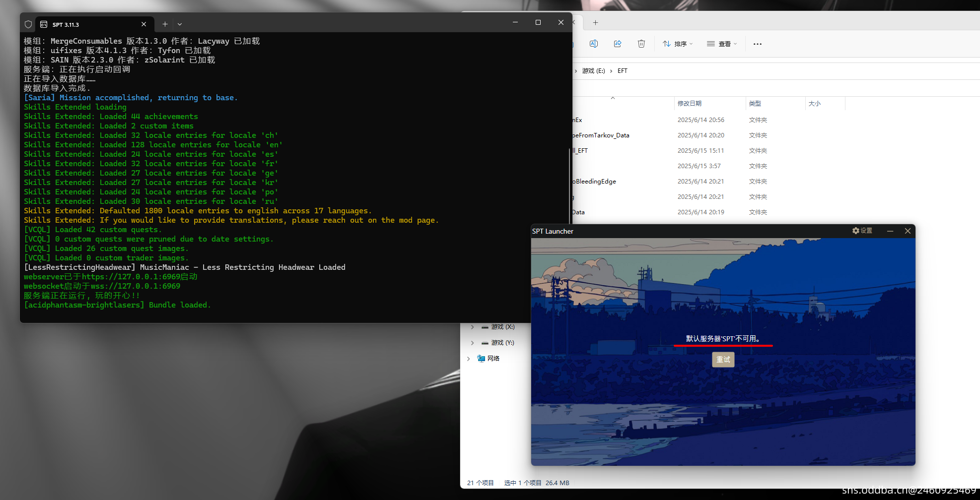Sort by 大小 column header

825,104
